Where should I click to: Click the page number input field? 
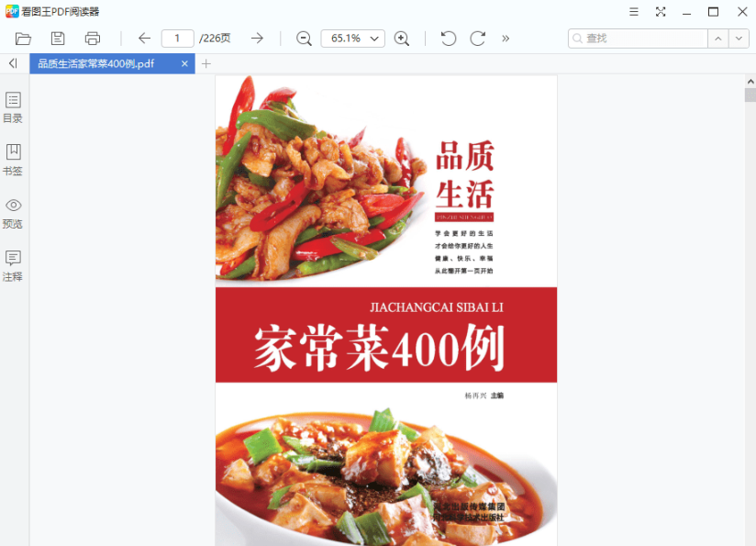(177, 39)
